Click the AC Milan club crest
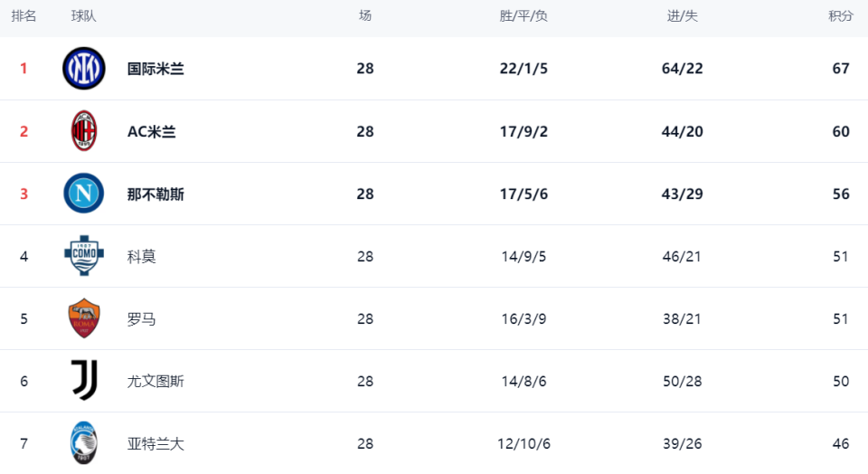Screen dimensions: 868x474 [84, 131]
